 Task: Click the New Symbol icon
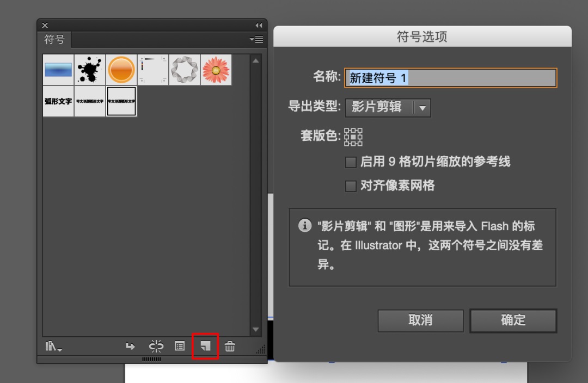tap(205, 347)
